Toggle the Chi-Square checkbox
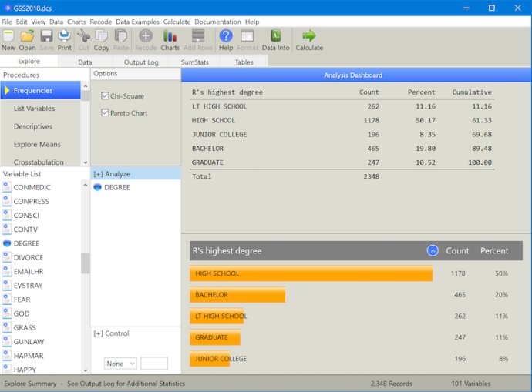Screen dimensions: 532x392 [105, 96]
